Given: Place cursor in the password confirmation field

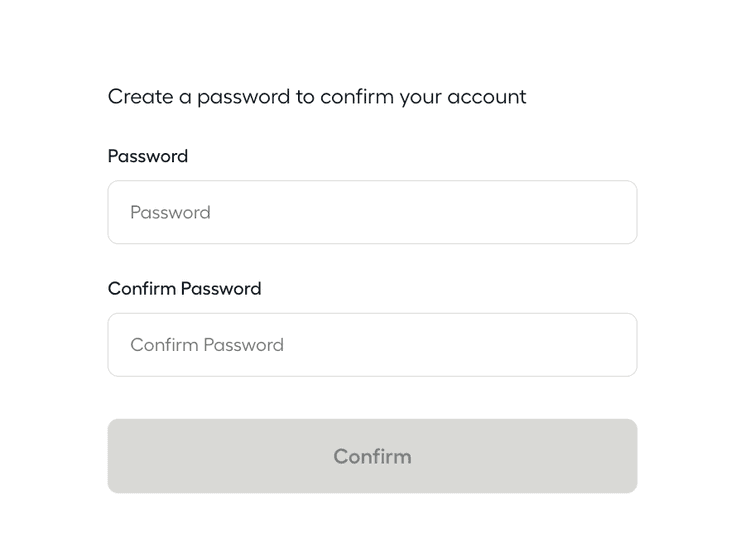Looking at the screenshot, I should [372, 345].
